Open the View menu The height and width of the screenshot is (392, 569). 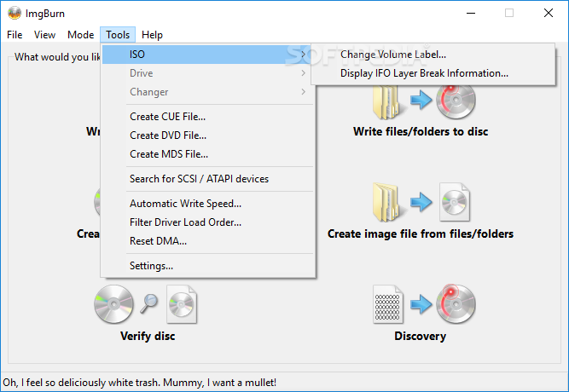coord(44,35)
